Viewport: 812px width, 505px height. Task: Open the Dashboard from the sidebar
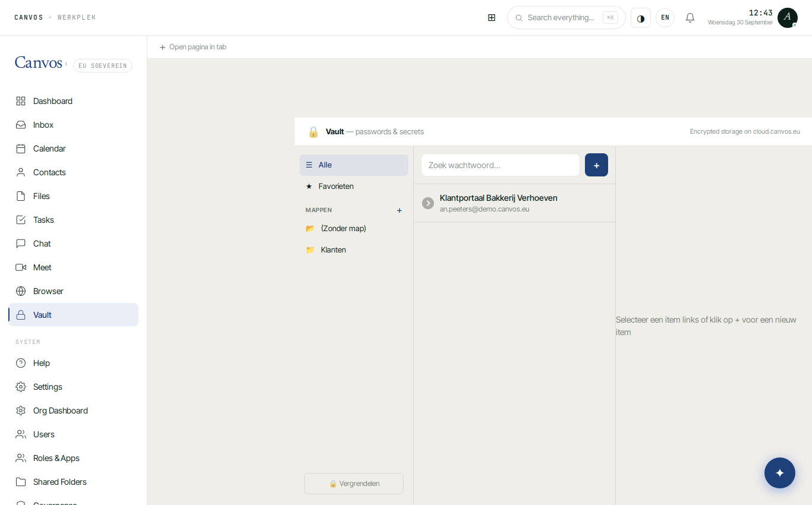pyautogui.click(x=73, y=101)
